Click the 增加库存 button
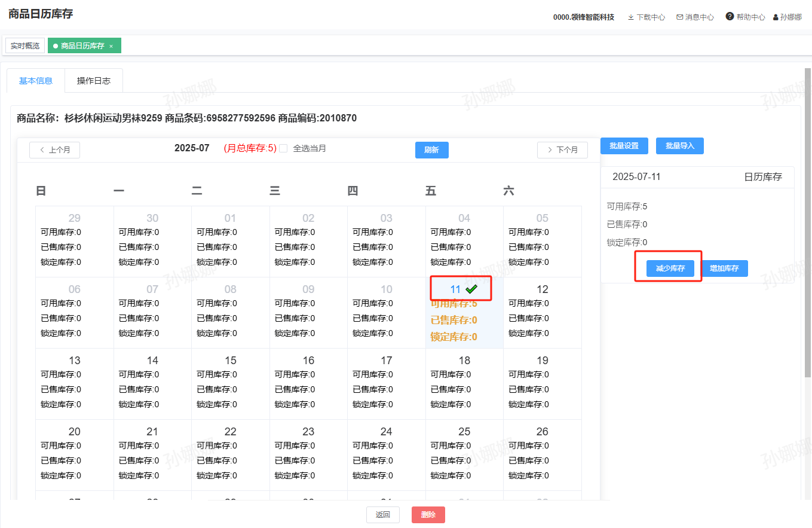This screenshot has width=812, height=528. pos(724,268)
